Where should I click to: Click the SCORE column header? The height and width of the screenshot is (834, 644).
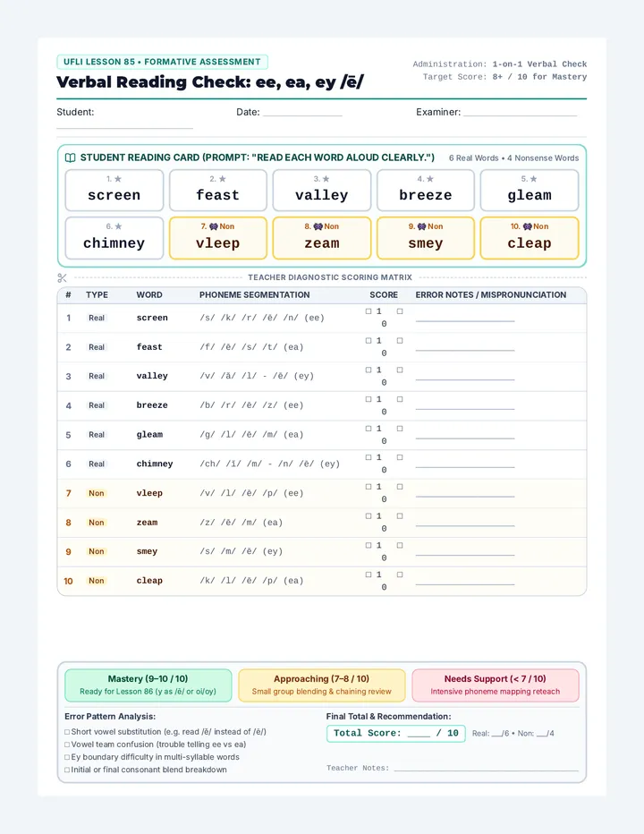pos(384,294)
